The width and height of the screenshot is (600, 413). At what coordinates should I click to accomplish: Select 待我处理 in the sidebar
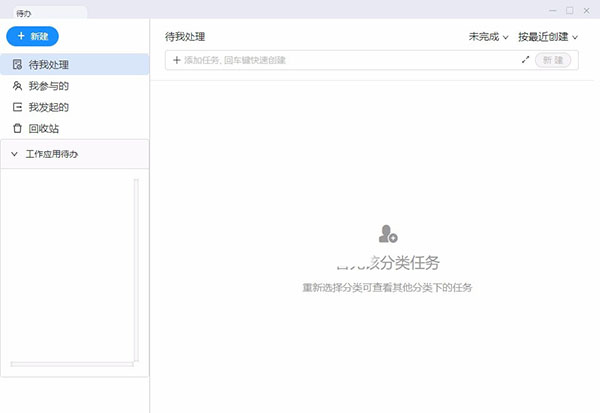tap(75, 64)
